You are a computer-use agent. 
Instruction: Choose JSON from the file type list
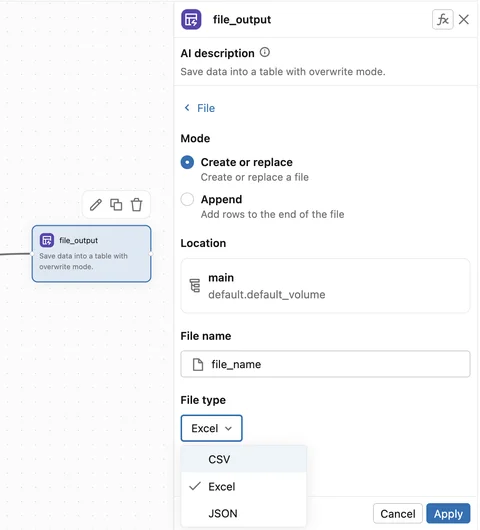coord(244,513)
